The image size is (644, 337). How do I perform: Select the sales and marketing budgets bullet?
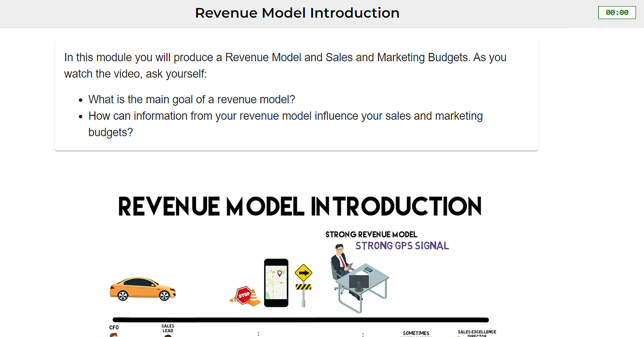(286, 124)
